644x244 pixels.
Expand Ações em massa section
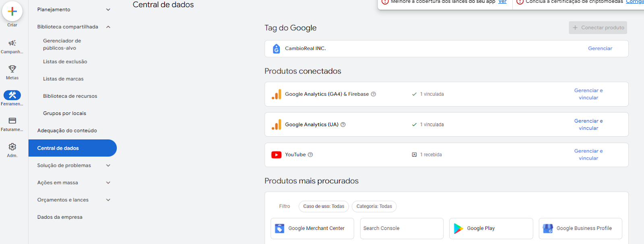[108, 183]
